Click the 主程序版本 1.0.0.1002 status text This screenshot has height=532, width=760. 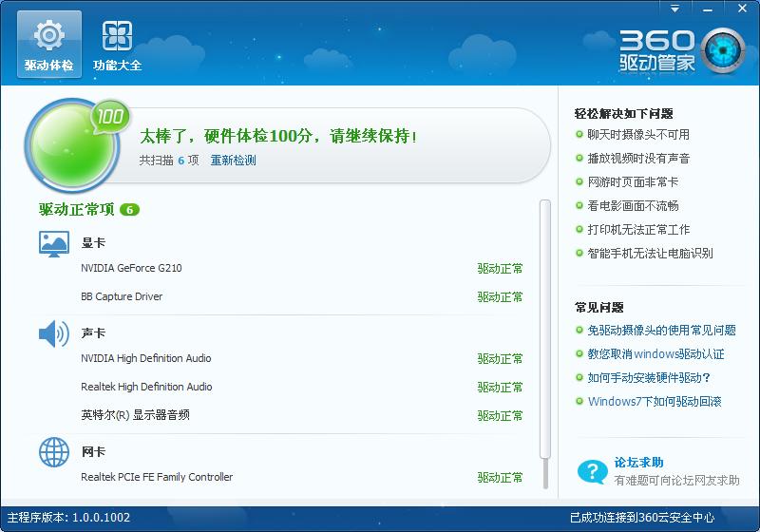(68, 518)
